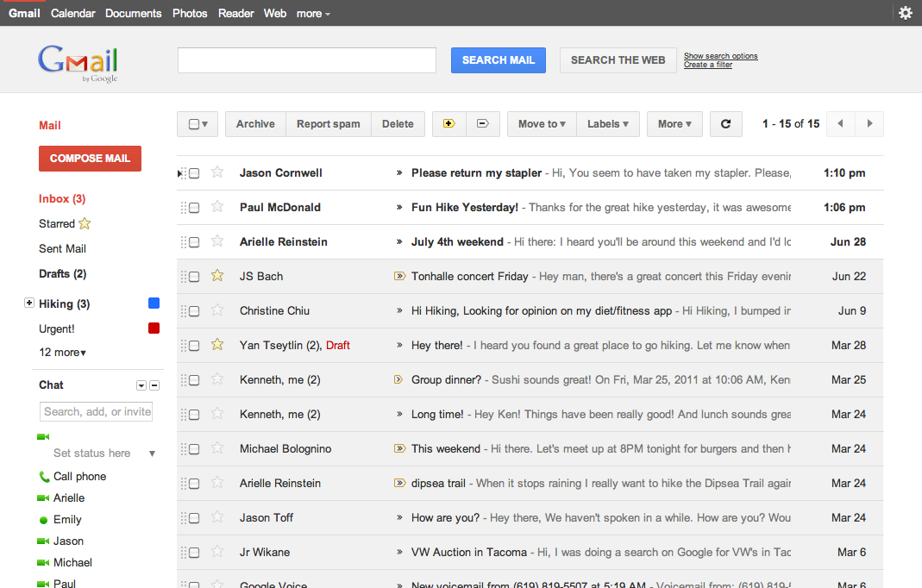Expand the Hiking label tree

pyautogui.click(x=29, y=303)
